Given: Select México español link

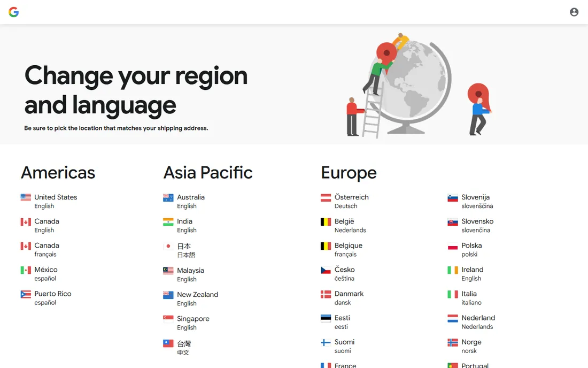Looking at the screenshot, I should click(39, 273).
